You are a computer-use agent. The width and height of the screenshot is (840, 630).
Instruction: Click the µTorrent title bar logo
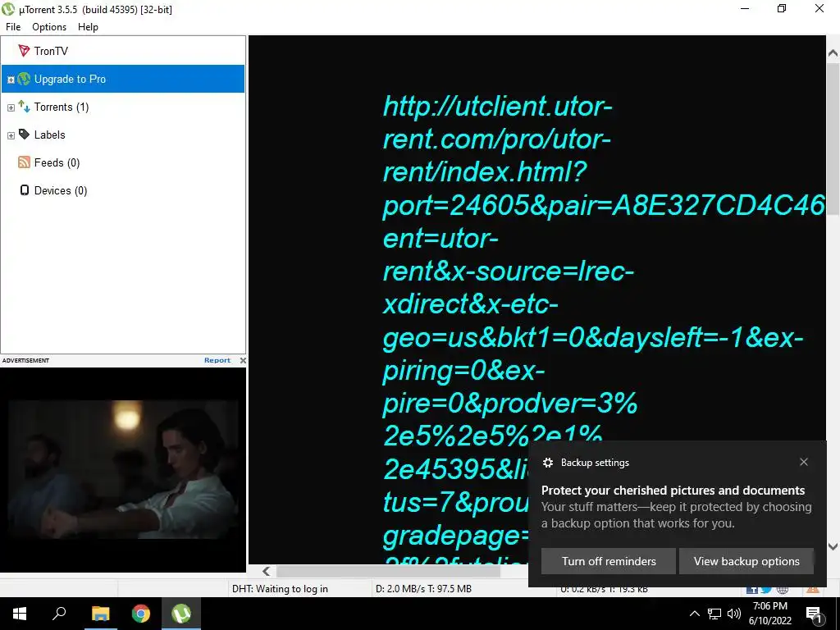8,9
